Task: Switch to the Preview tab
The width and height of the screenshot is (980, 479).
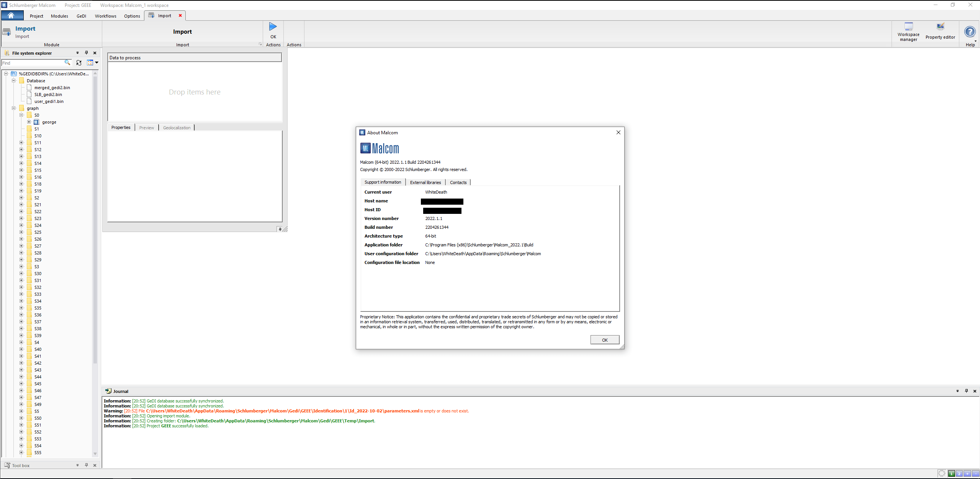Action: coord(147,128)
